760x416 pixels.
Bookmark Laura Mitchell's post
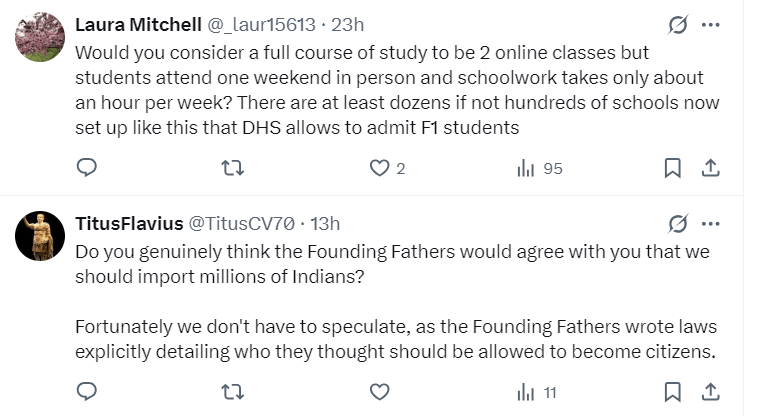click(673, 168)
